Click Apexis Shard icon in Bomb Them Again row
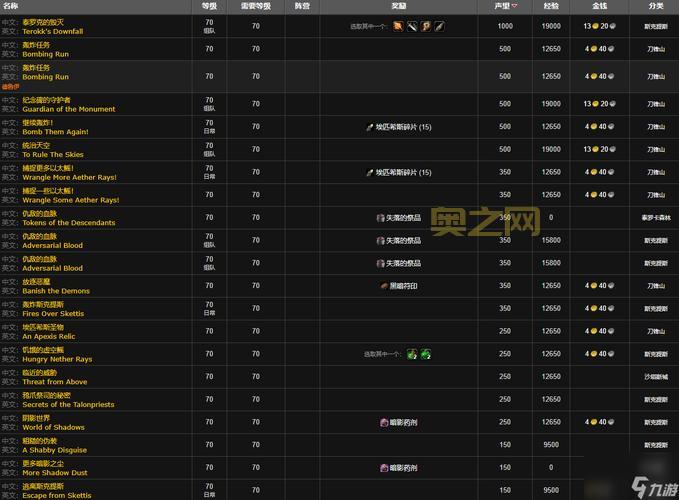The height and width of the screenshot is (500, 679). [x=370, y=127]
